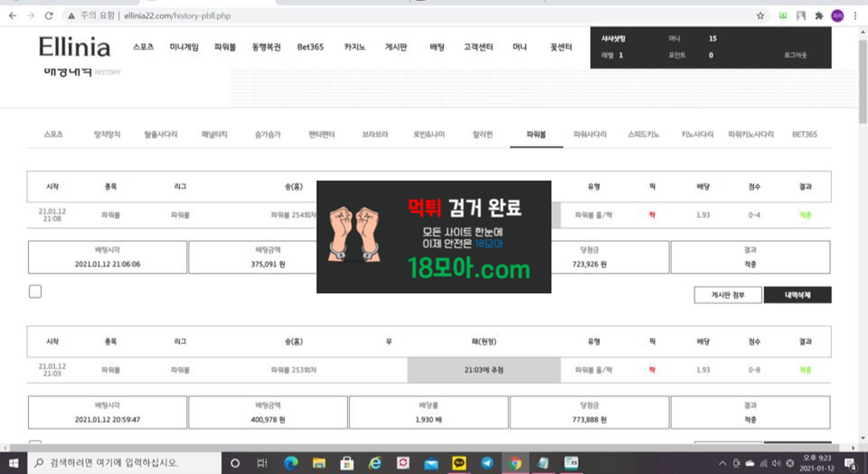Open the notification center icon
The height and width of the screenshot is (474, 868).
(x=850, y=463)
